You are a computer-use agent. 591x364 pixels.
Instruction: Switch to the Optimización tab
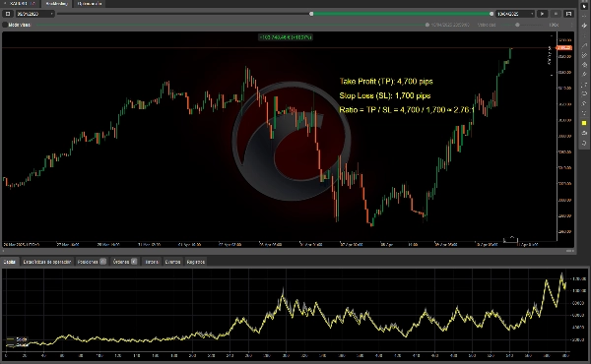90,3
